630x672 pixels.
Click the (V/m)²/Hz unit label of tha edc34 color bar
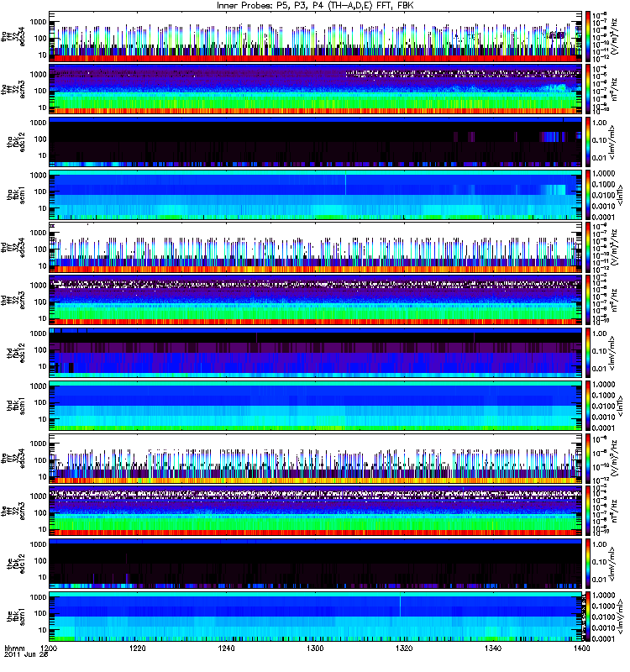pos(613,36)
